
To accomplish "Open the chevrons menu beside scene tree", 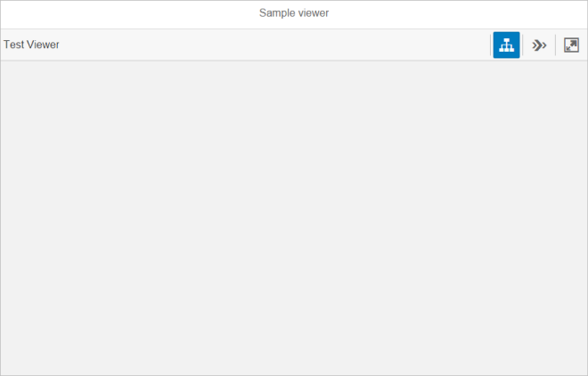I will [x=539, y=45].
